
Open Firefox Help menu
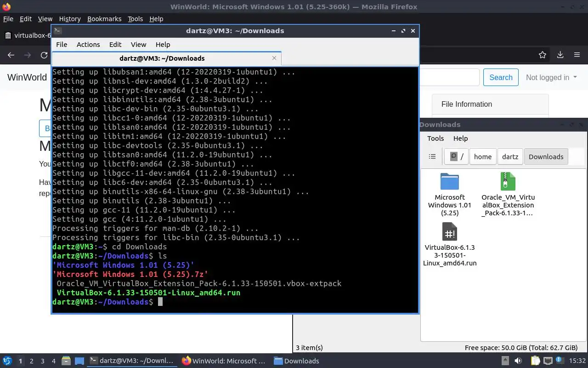point(156,19)
